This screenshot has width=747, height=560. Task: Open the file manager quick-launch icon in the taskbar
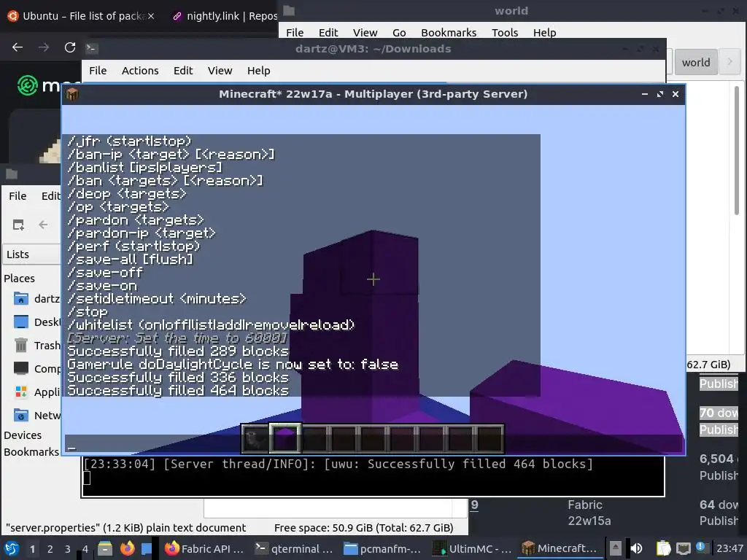point(105,548)
